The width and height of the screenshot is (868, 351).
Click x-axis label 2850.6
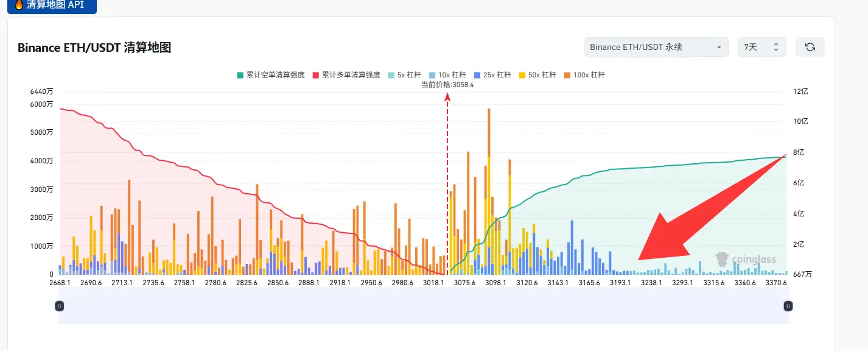(278, 283)
